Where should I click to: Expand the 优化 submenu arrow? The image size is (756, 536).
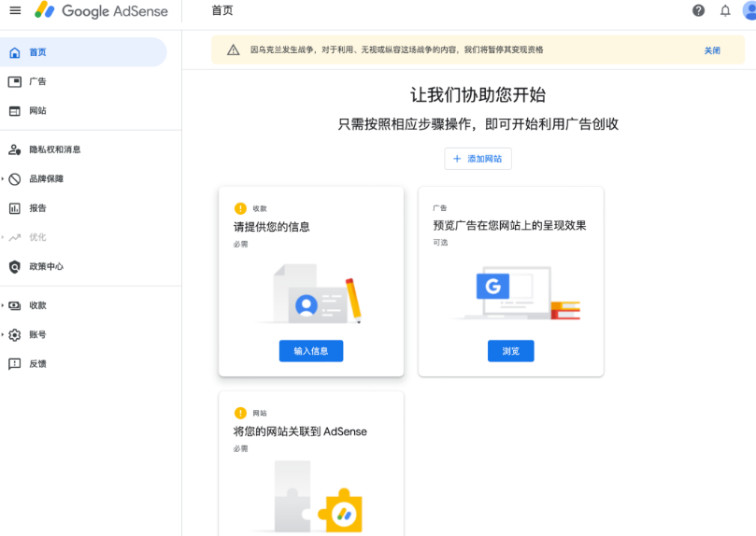click(3, 237)
